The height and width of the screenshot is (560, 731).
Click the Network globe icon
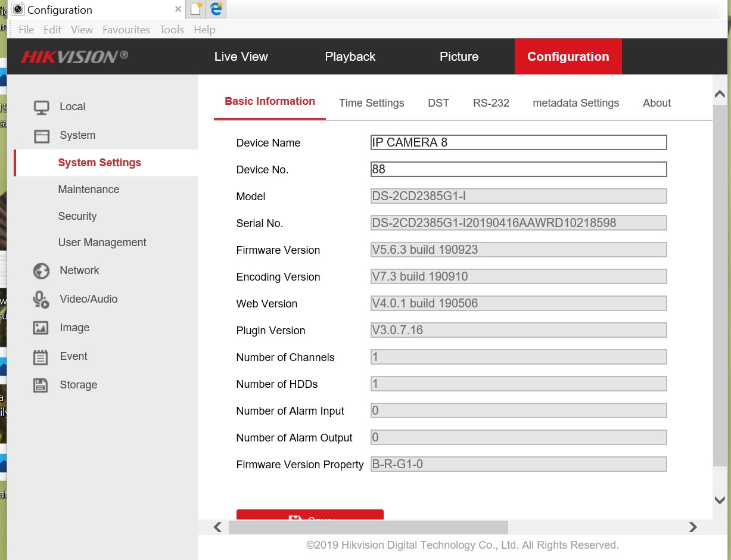pos(41,271)
